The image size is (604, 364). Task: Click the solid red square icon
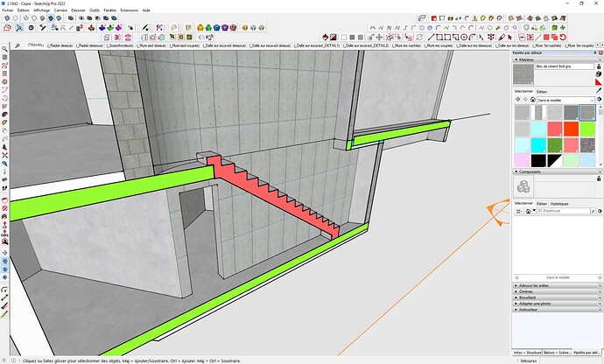point(546,38)
